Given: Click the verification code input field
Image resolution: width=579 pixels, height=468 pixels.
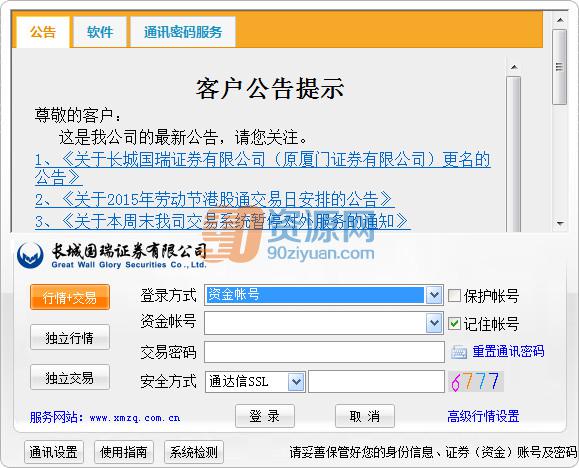Looking at the screenshot, I should click(x=376, y=382).
